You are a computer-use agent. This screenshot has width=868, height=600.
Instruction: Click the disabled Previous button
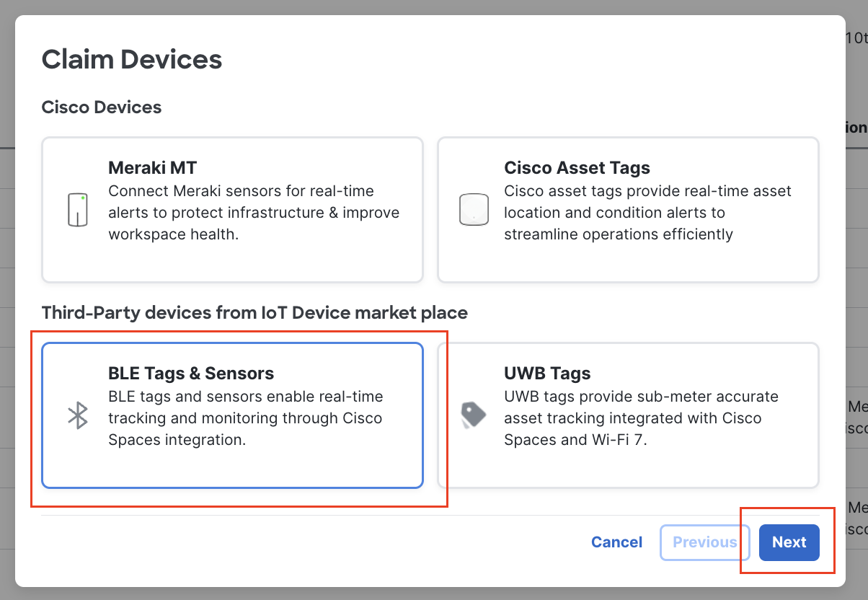705,542
